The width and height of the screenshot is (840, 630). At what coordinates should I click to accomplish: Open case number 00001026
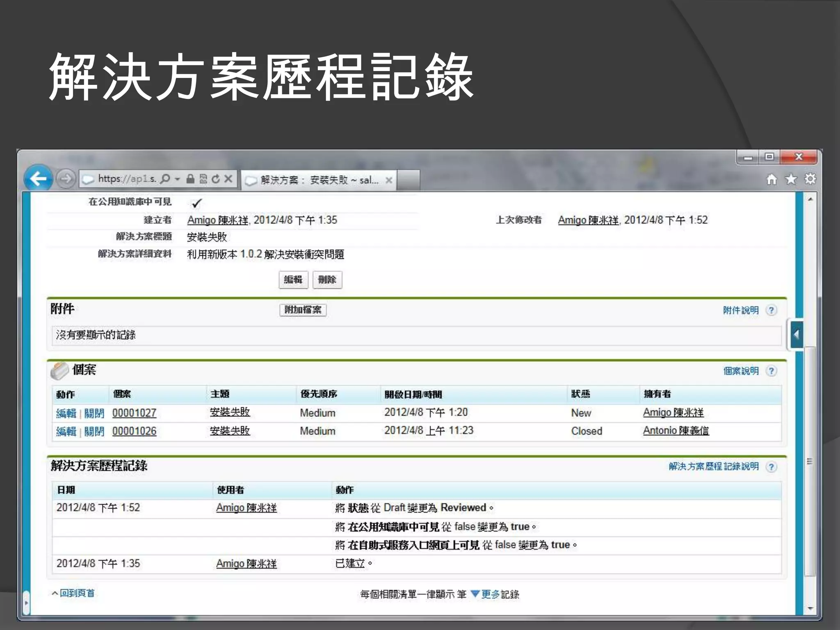click(x=134, y=431)
